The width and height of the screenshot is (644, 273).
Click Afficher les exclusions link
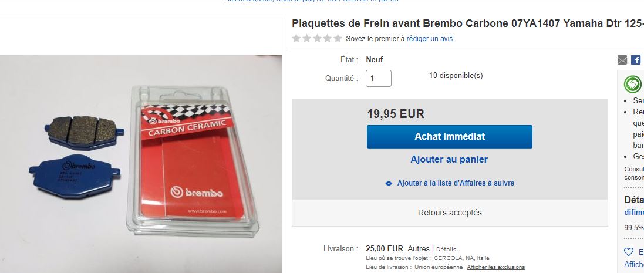pos(495,267)
